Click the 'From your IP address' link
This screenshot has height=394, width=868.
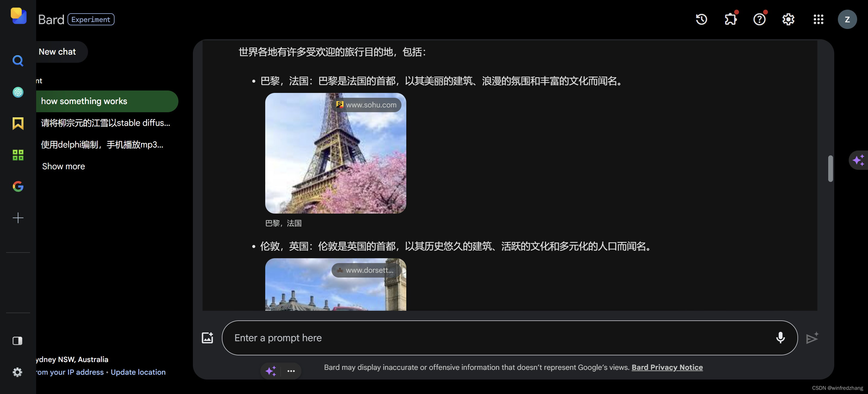coord(70,372)
